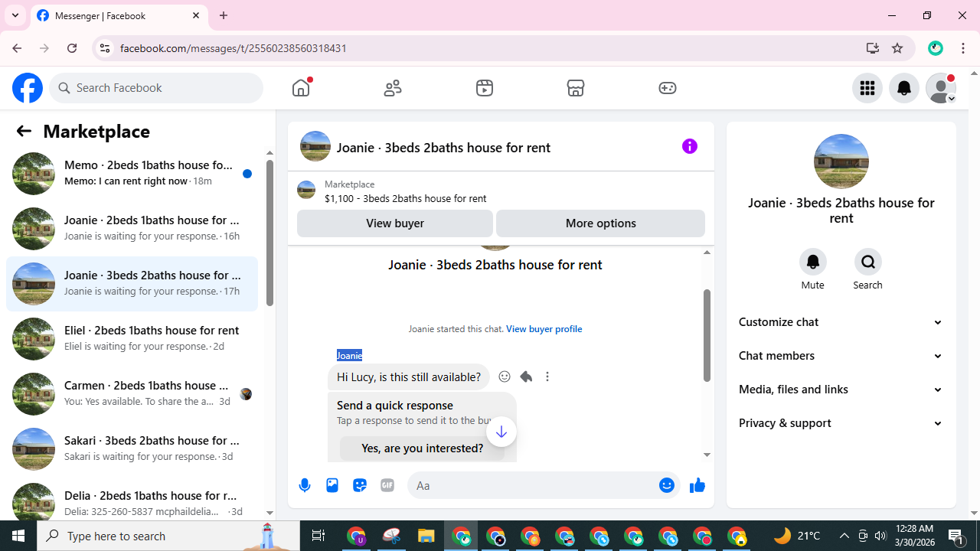Open Task View on the taskbar
The image size is (980, 551).
pyautogui.click(x=318, y=536)
